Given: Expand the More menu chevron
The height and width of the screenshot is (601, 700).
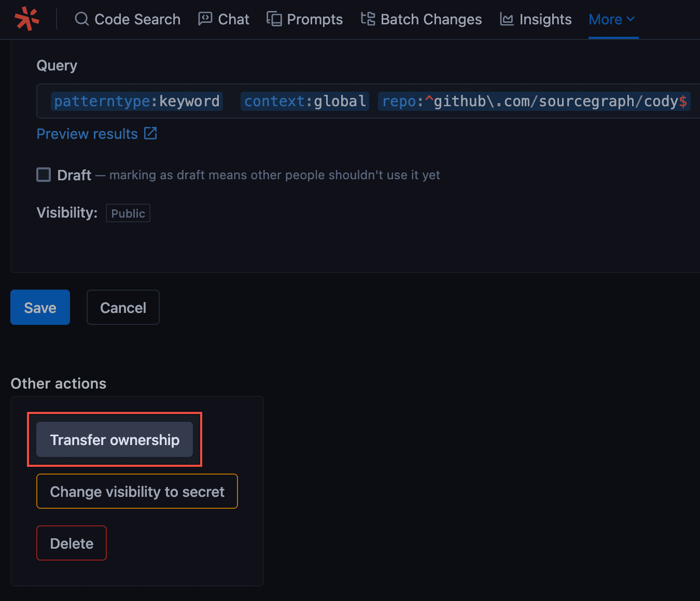Looking at the screenshot, I should click(631, 19).
